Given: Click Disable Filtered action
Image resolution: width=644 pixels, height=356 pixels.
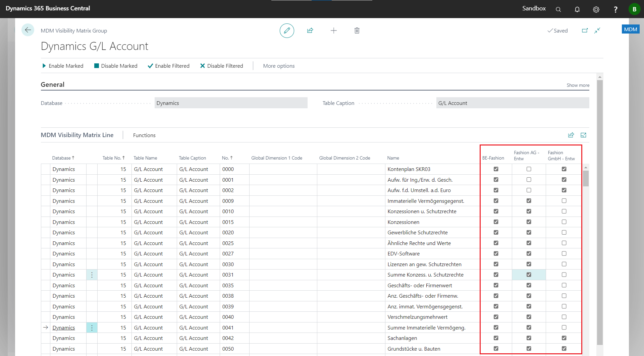Looking at the screenshot, I should point(222,66).
